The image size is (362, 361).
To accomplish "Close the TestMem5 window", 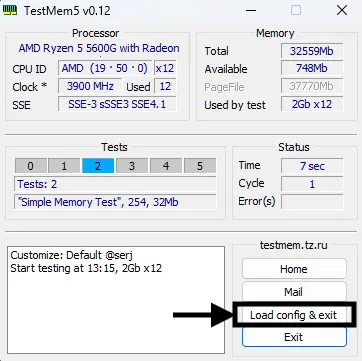I will coord(342,10).
